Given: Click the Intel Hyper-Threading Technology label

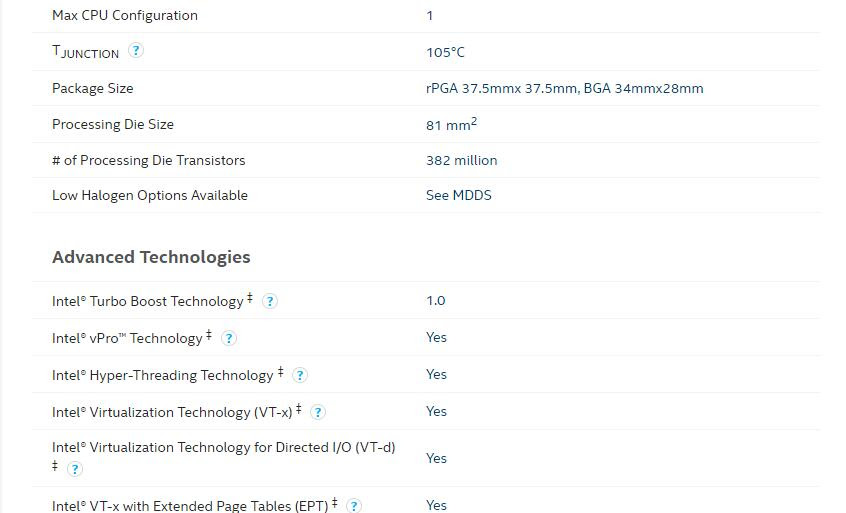Looking at the screenshot, I should point(162,375).
